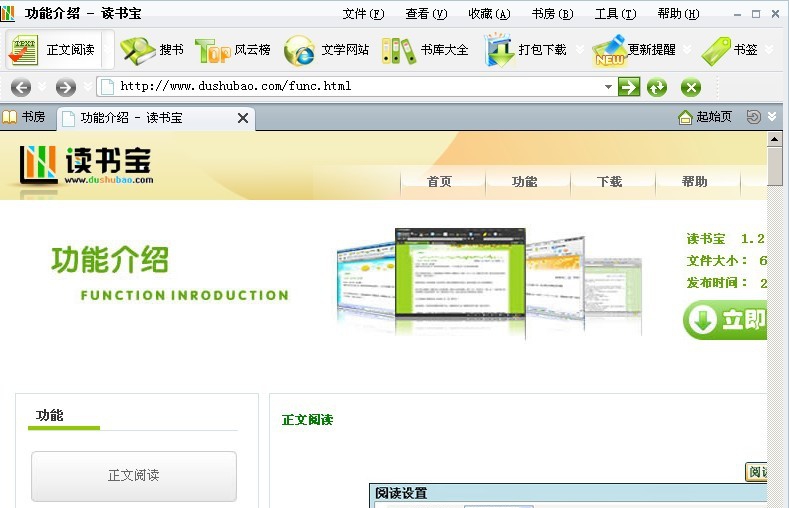Click the 打包下载 download icon
Viewport: 789px width, 508px height.
(499, 50)
